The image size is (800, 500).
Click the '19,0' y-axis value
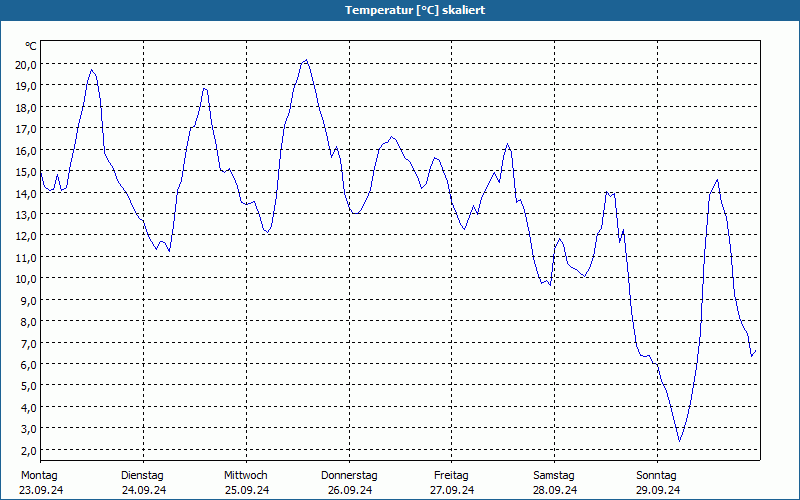(26, 86)
